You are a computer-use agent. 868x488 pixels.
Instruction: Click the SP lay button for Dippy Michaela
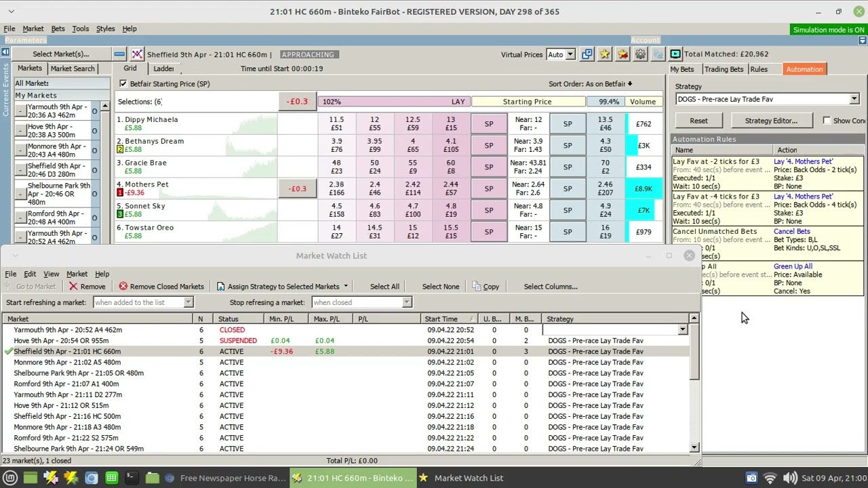(488, 124)
